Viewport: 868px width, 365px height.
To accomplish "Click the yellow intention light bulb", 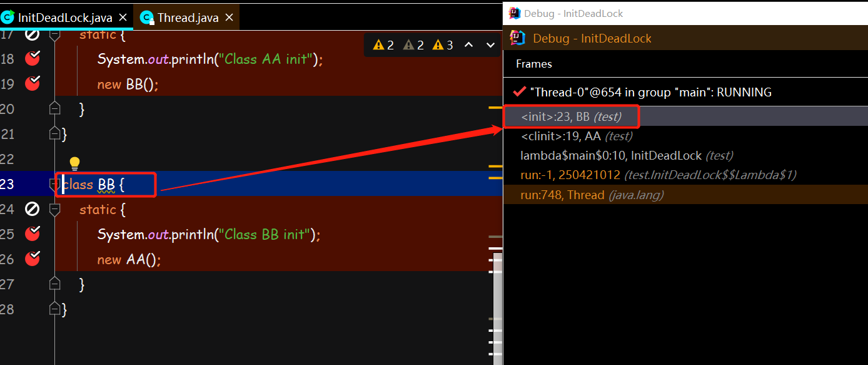I will point(74,164).
